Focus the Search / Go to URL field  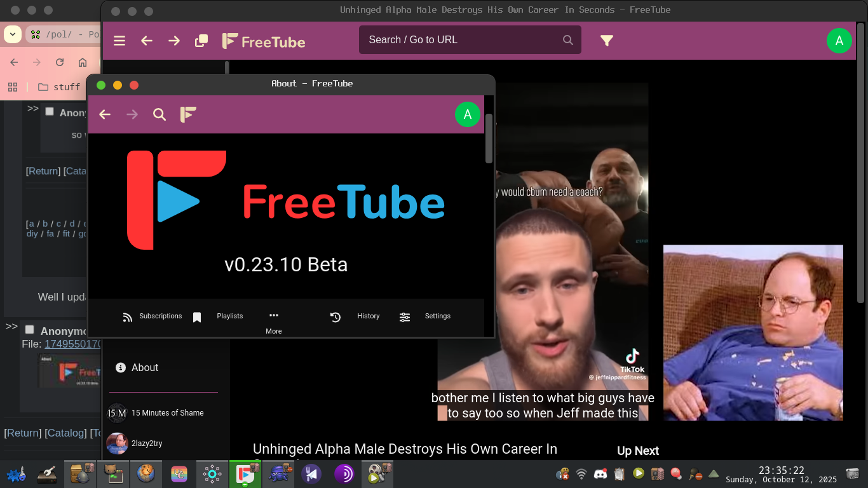[x=470, y=39]
